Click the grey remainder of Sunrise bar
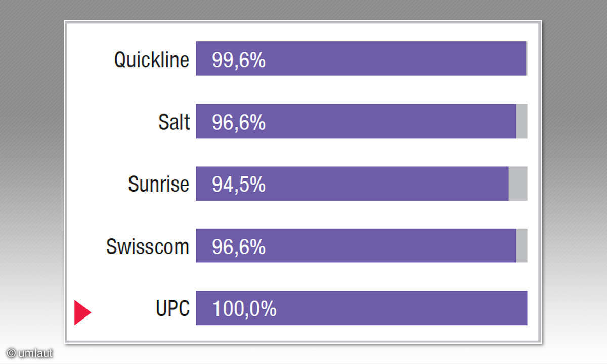 [518, 184]
